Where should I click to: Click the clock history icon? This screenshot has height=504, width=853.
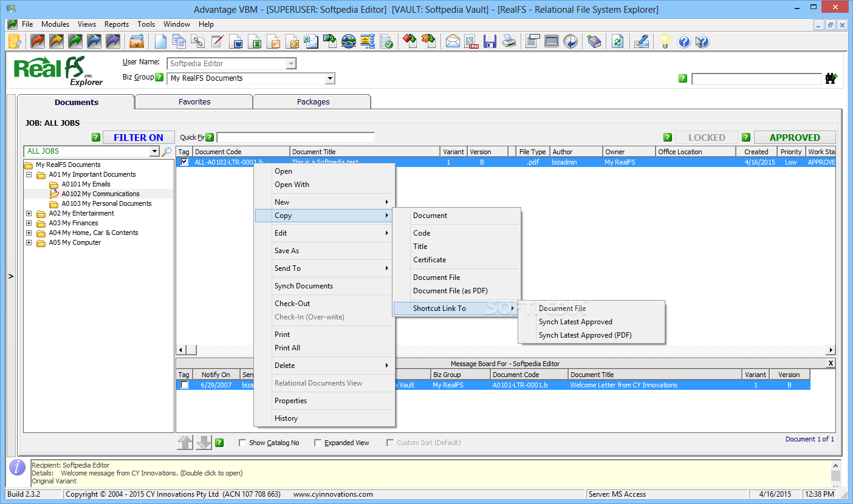570,41
